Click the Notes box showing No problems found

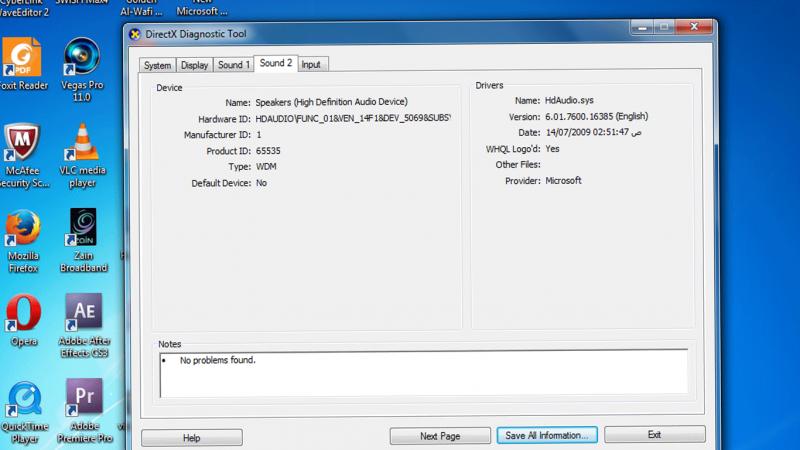click(x=423, y=373)
